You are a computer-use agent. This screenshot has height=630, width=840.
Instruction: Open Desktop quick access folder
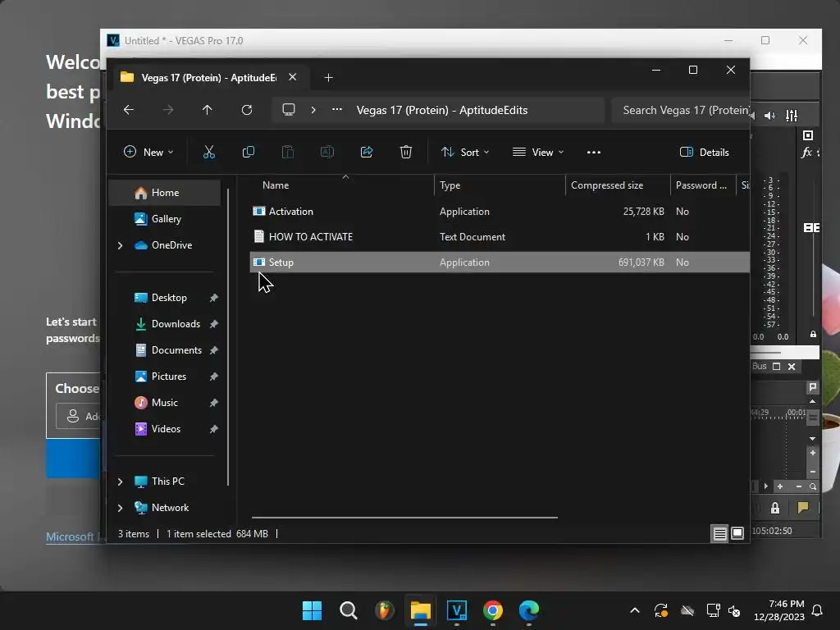169,298
